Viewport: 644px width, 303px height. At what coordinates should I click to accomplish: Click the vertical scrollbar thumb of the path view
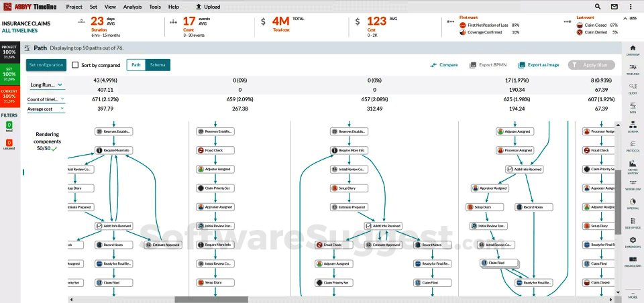(618, 202)
